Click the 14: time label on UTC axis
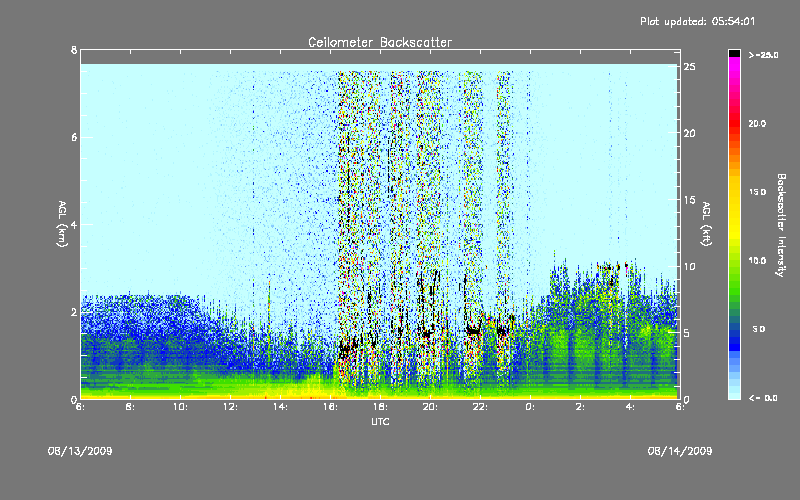 point(281,407)
